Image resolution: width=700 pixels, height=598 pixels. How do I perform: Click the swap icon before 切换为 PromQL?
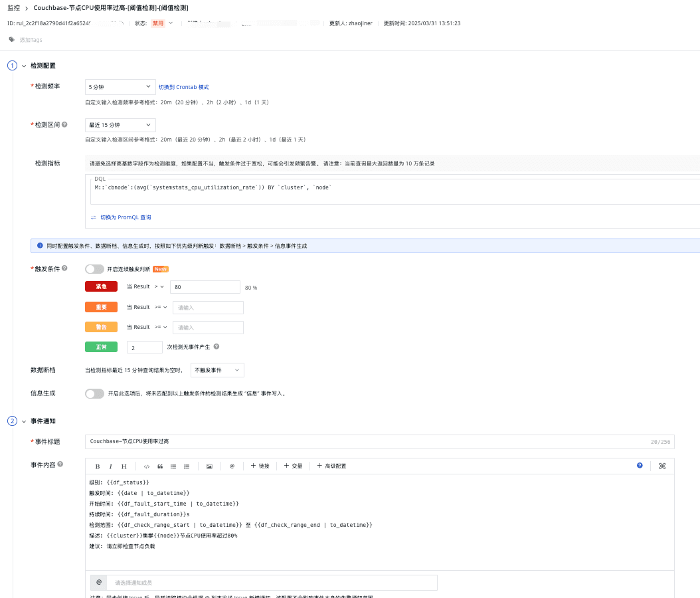93,217
